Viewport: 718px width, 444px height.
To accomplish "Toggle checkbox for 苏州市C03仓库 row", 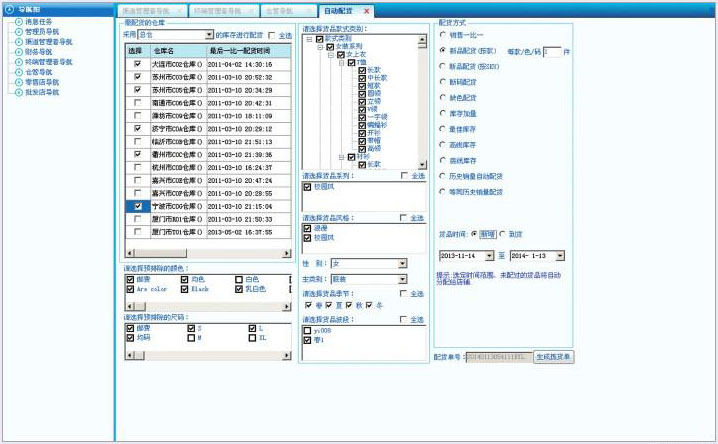I will 137,77.
